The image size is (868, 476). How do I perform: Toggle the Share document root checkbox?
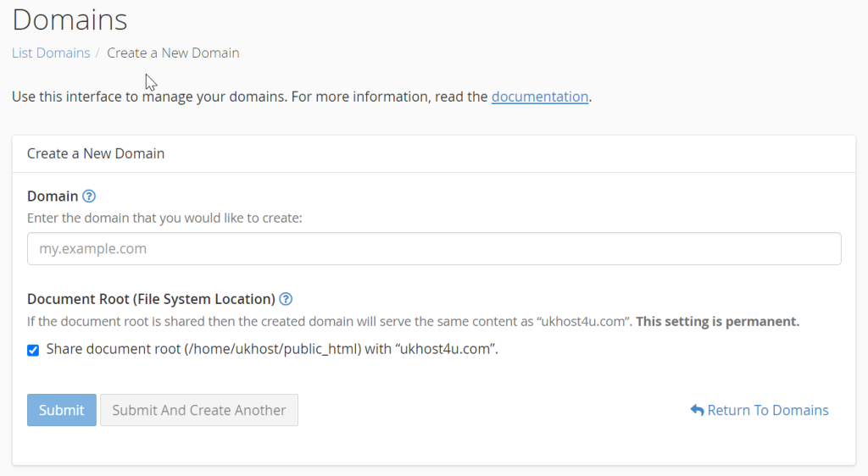tap(33, 350)
